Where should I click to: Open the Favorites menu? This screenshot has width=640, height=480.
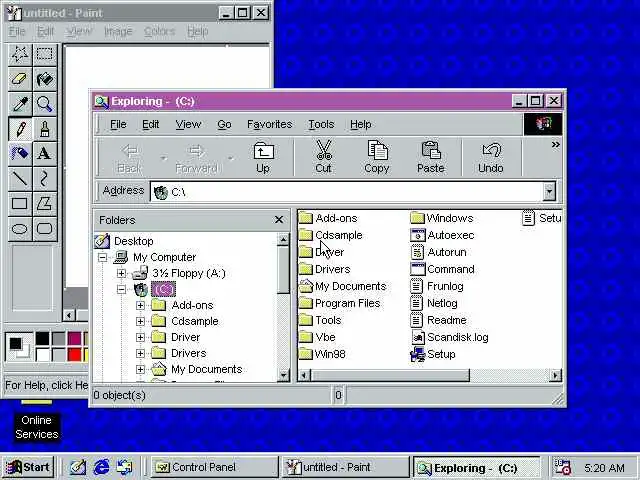click(x=270, y=124)
